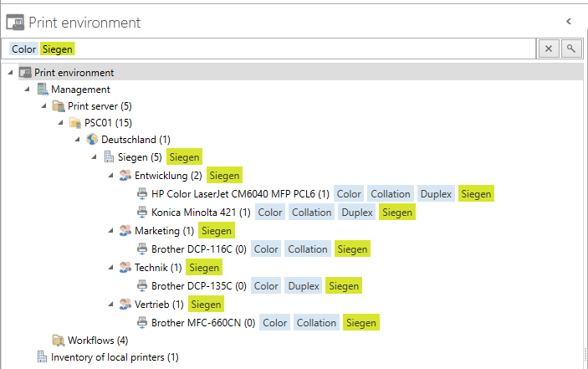Click the Entwicklung group icon
The height and width of the screenshot is (369, 588).
(x=125, y=175)
